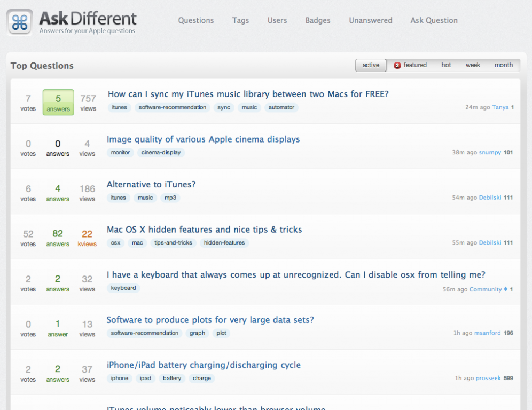The image size is (532, 410).
Task: Open the unrecognized keyboard question
Action: (x=296, y=275)
